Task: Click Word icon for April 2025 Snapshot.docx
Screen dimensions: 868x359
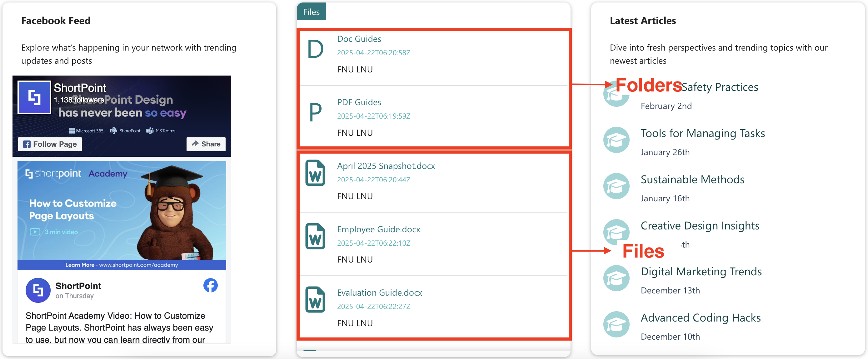Action: click(315, 173)
